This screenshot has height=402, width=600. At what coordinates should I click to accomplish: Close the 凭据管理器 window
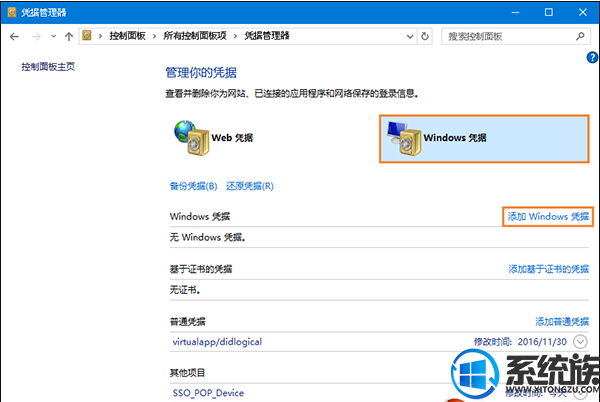coord(582,13)
